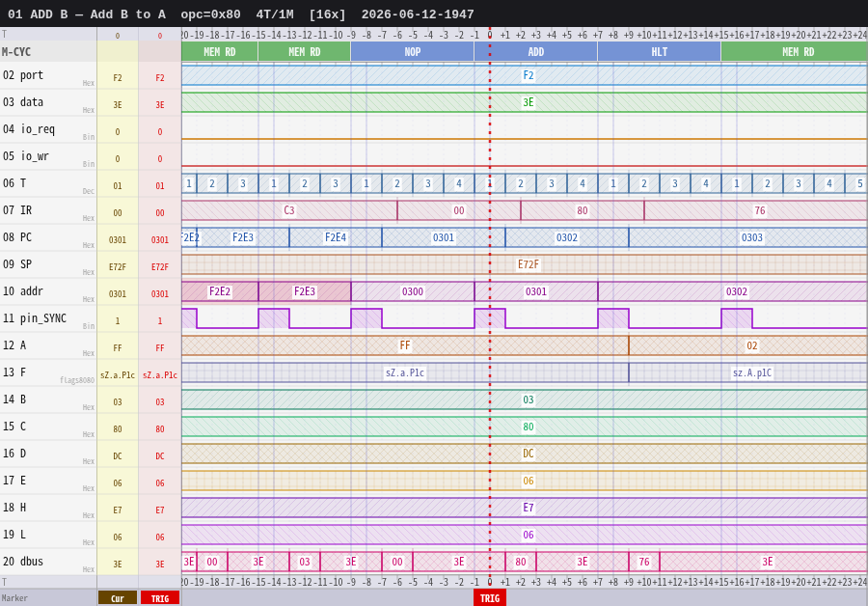868x606 pixels.
Task: Click the C3 segment in the IR waveform
Action: 289,210
